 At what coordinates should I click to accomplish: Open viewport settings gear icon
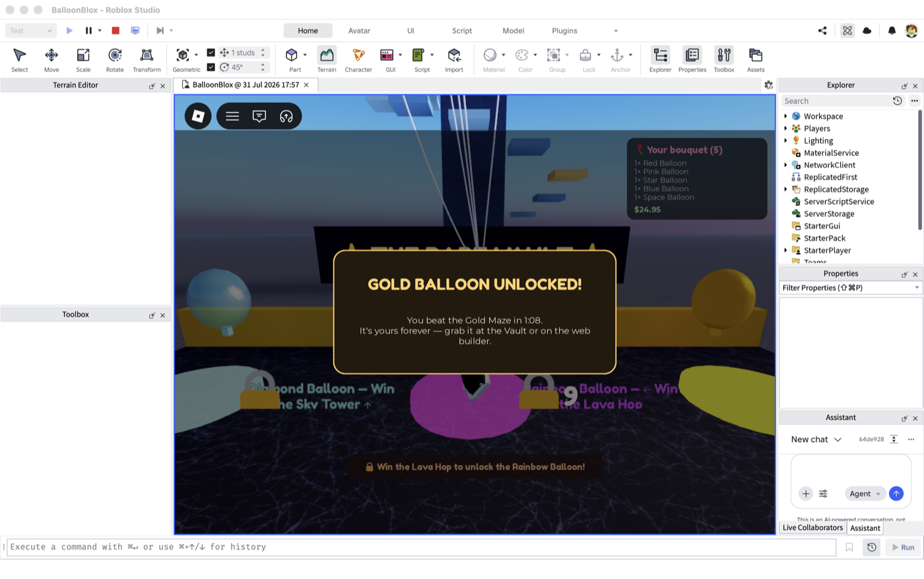tap(768, 85)
